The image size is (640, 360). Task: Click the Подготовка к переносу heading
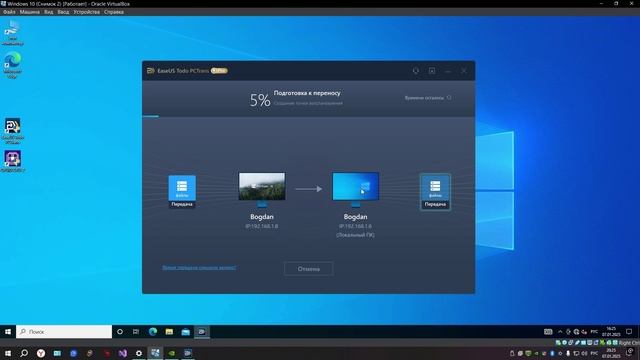tap(307, 93)
